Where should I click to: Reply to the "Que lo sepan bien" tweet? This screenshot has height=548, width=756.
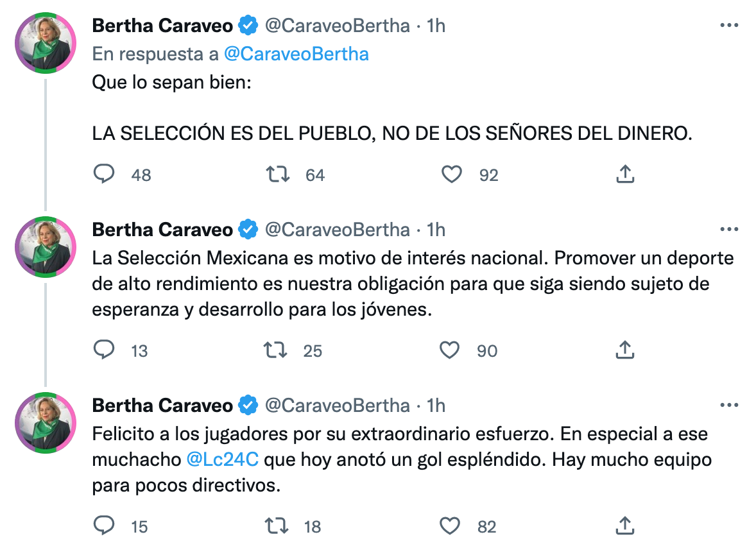104,174
